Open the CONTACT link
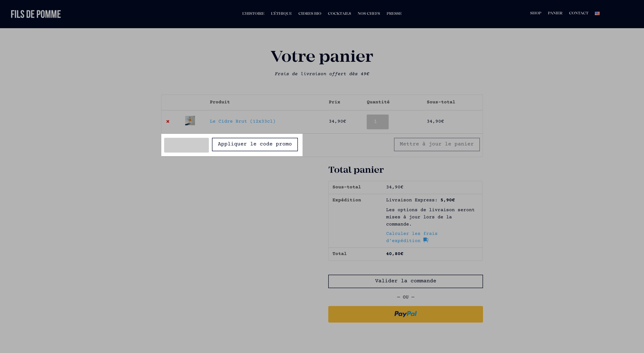This screenshot has width=644, height=353. click(x=578, y=13)
